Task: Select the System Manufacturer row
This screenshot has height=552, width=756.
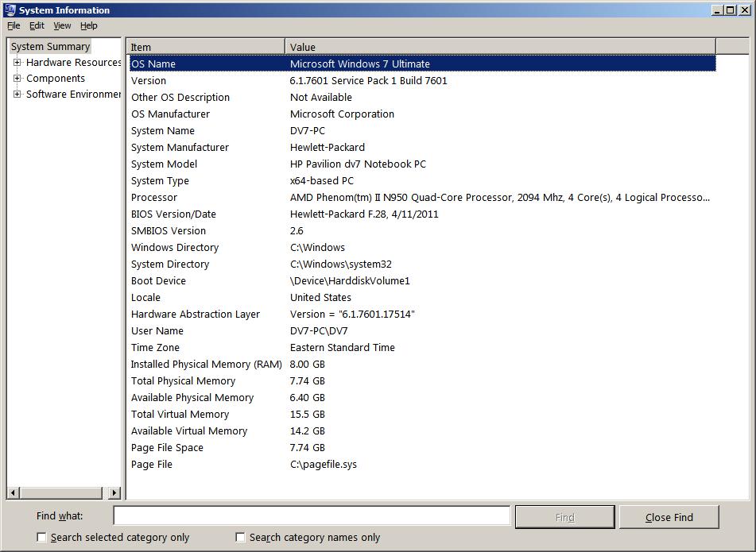Action: [423, 148]
